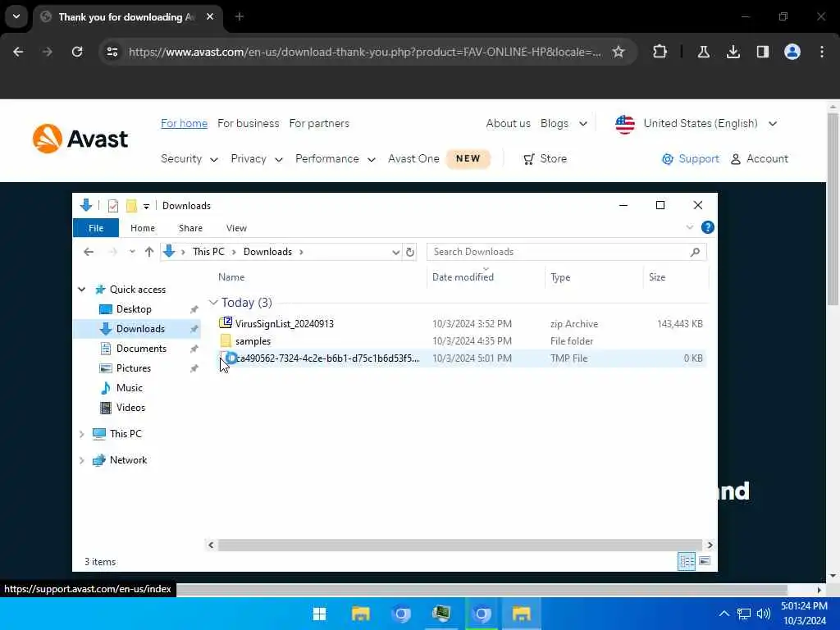Open Avast Support link
The width and height of the screenshot is (840, 630).
tap(691, 158)
